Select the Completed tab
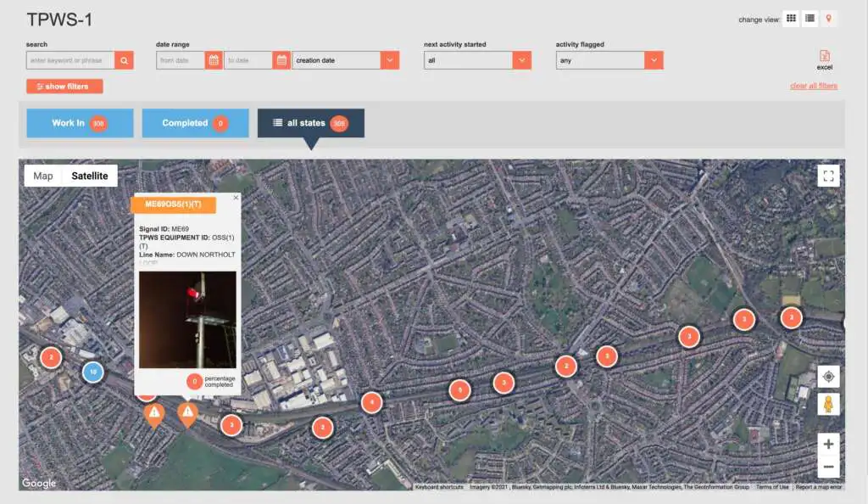 [x=195, y=123]
